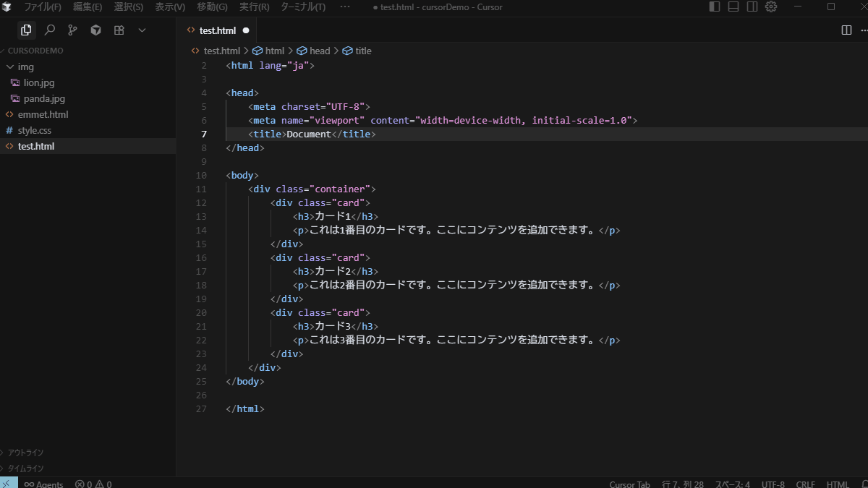Screen dimensions: 868x488
Task: Open the Source Control view icon
Action: tap(72, 30)
